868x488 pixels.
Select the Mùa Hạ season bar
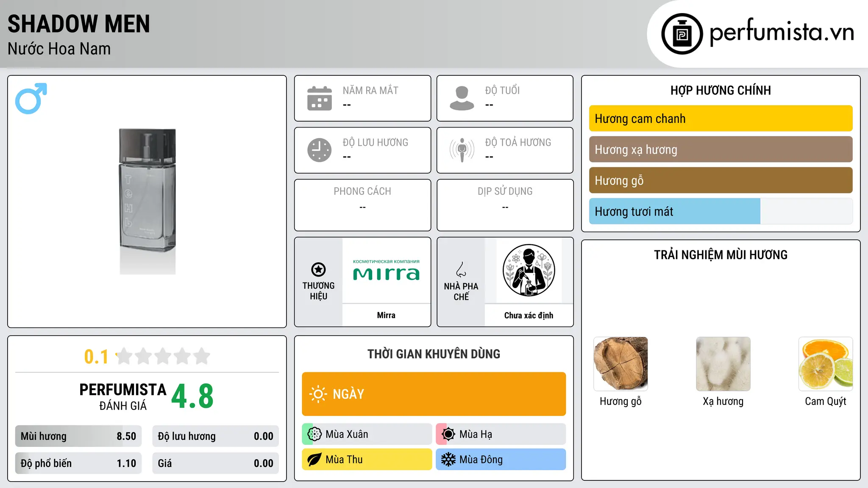coord(501,434)
